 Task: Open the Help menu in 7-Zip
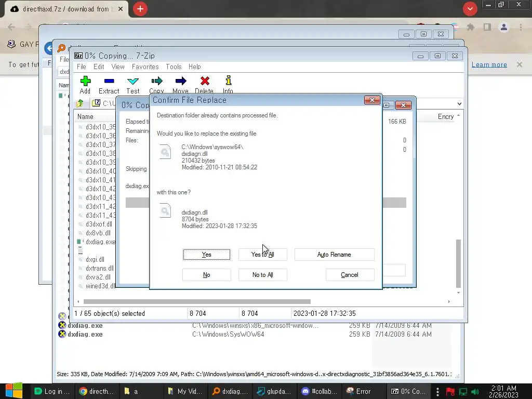pos(195,67)
